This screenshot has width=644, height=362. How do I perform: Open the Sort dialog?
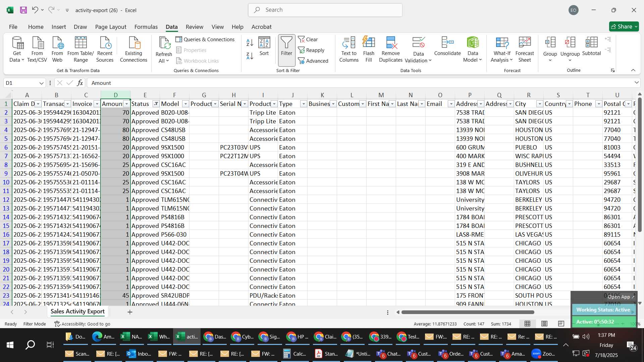(x=264, y=46)
